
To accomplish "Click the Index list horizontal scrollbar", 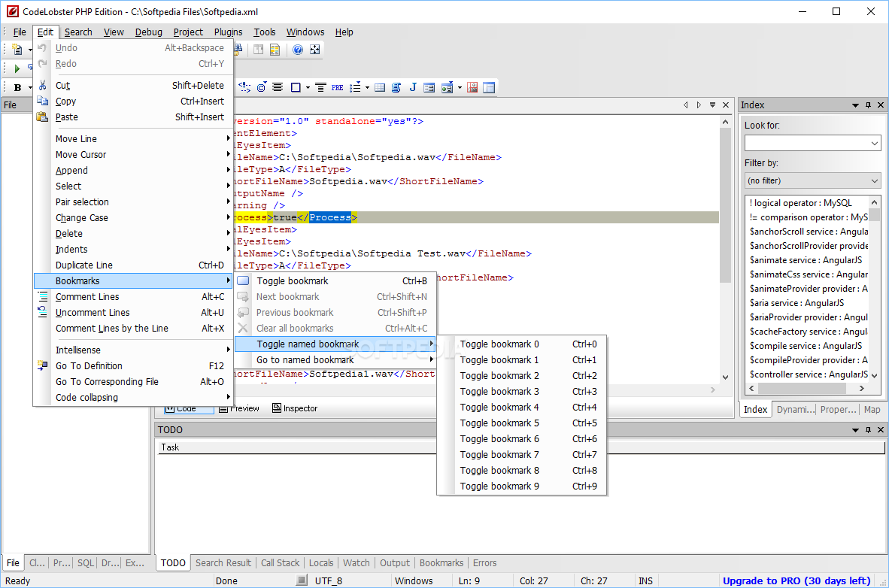I will coord(803,389).
